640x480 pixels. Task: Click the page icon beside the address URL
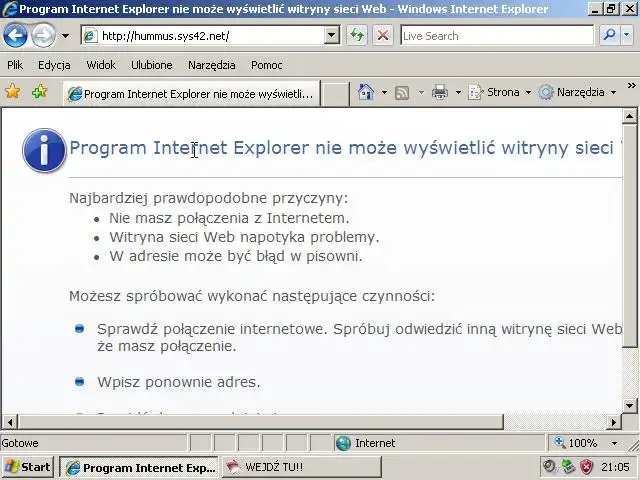coord(89,36)
